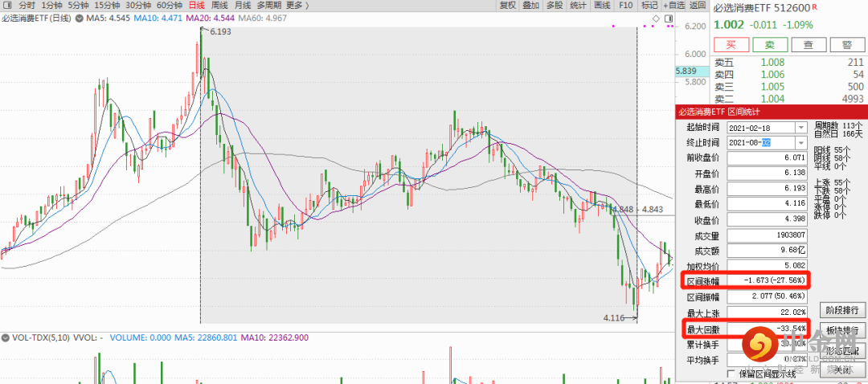This screenshot has width=868, height=384.
Task: Click the 起始时间 date field 2021-02-18
Action: tap(762, 127)
